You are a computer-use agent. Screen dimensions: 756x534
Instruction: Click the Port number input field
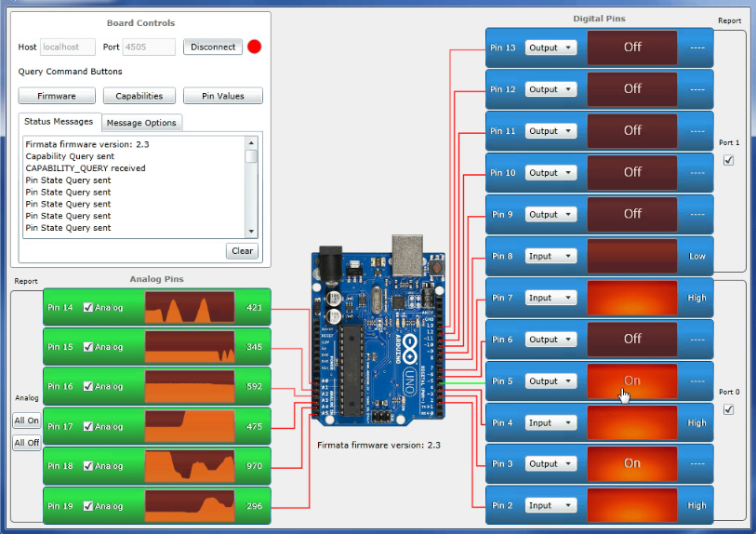pyautogui.click(x=148, y=47)
